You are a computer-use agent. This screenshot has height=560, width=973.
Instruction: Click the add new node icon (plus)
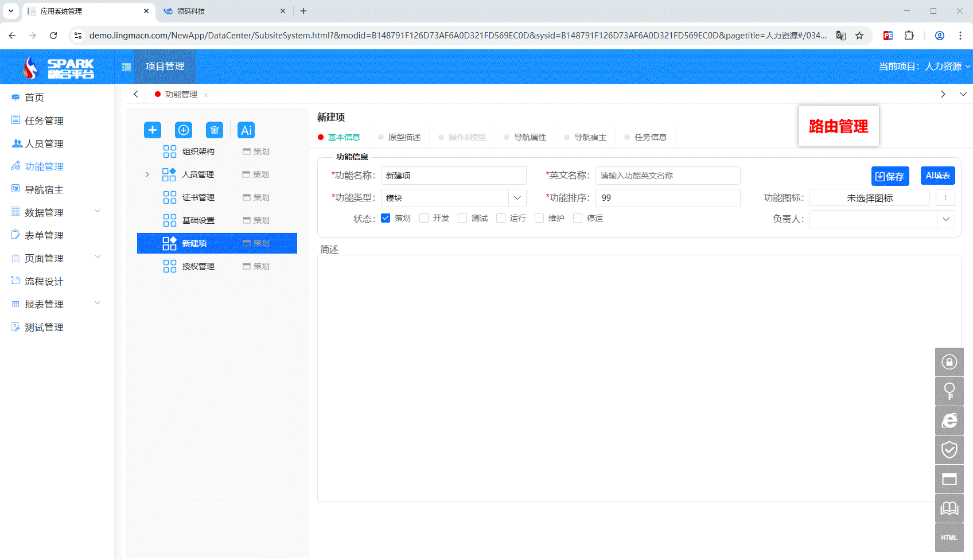[x=152, y=130]
